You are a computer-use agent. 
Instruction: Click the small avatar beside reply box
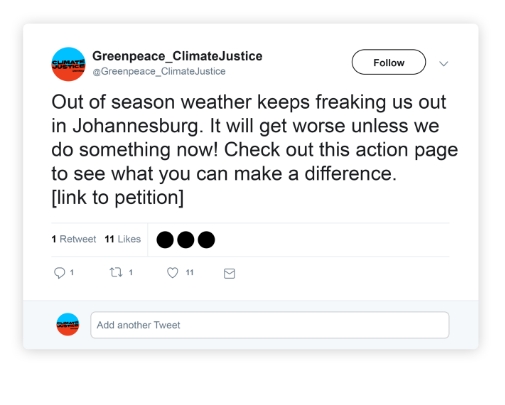pos(68,324)
